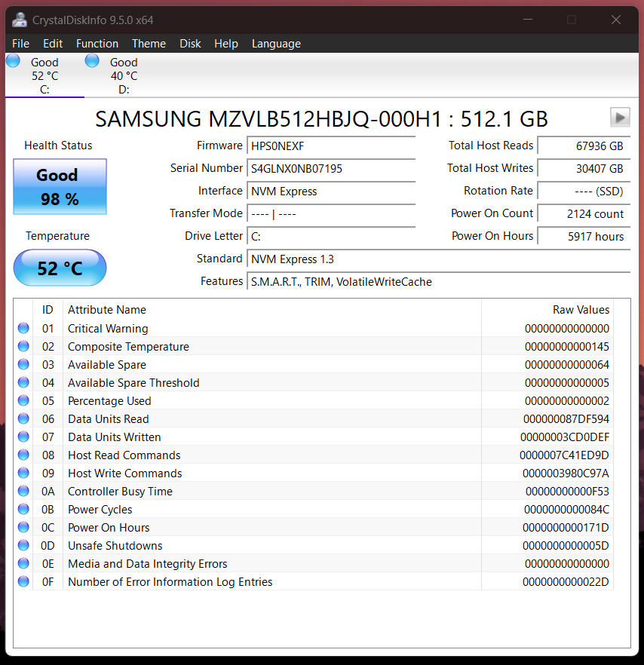644x665 pixels.
Task: Switch to the D: drive tab
Action: pyautogui.click(x=124, y=75)
